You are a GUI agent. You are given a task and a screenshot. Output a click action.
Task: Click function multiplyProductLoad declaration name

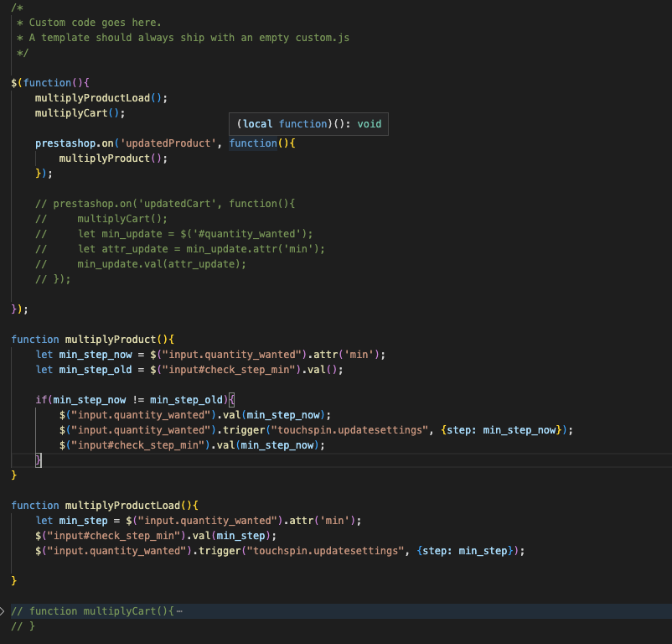(x=122, y=506)
